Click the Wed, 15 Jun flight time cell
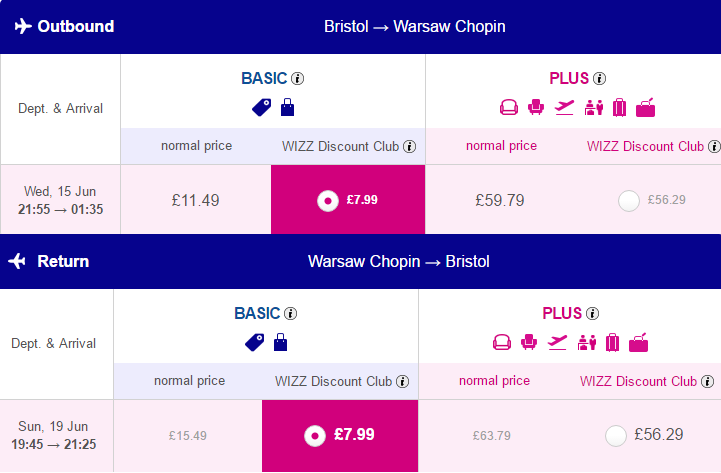Screen dimensions: 721x473 pos(60,200)
